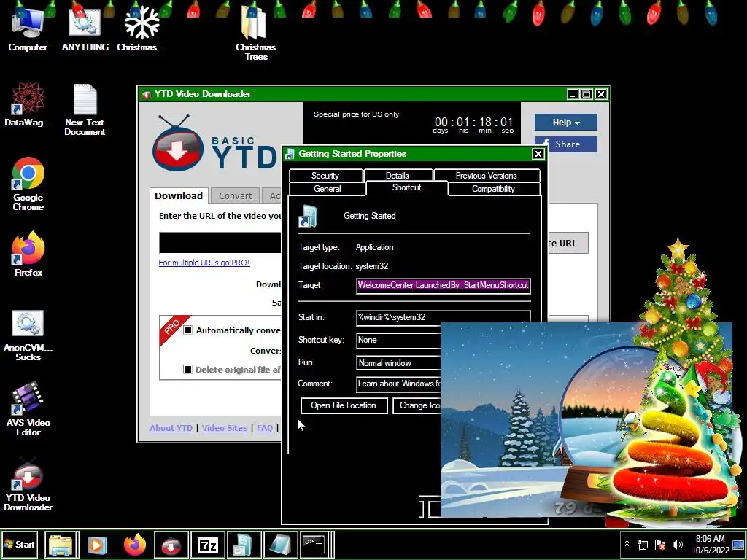Open YTD Video Downloader desktop shortcut
Viewport: 747px width, 560px height.
[28, 485]
